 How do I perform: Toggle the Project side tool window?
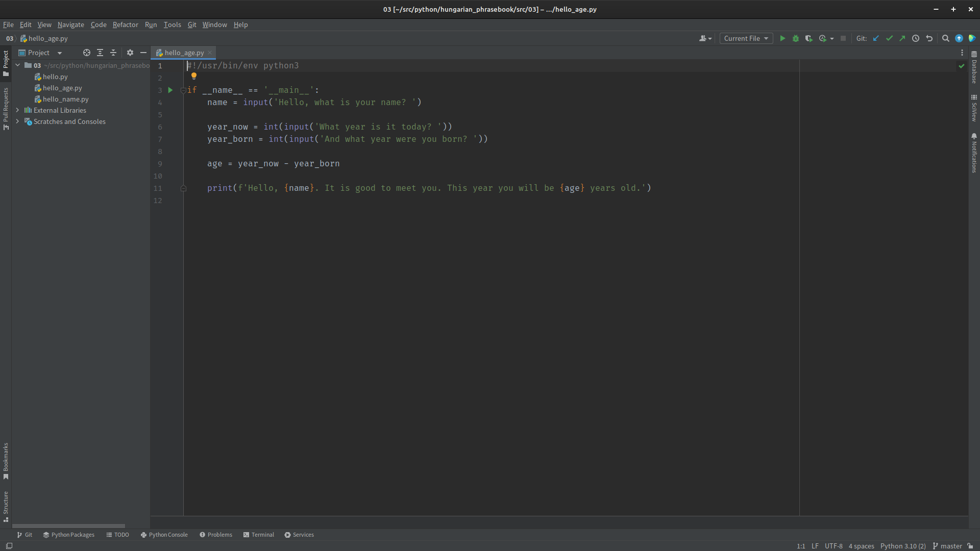(x=6, y=63)
